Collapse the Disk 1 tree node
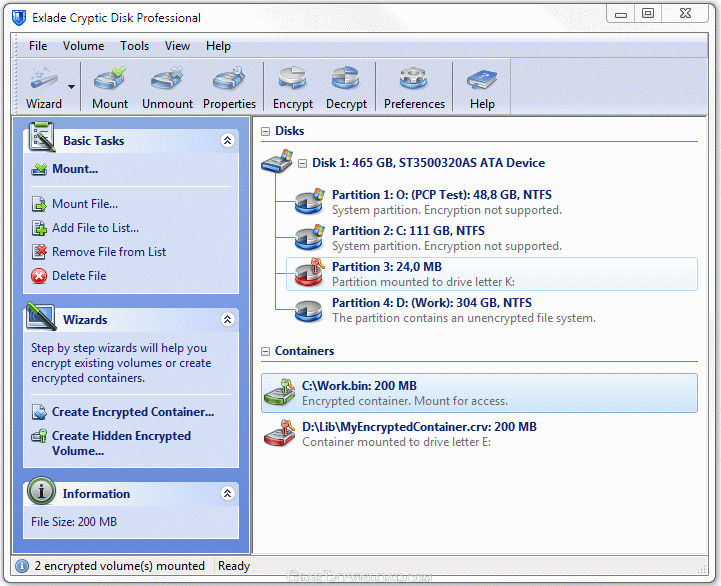 pyautogui.click(x=302, y=163)
